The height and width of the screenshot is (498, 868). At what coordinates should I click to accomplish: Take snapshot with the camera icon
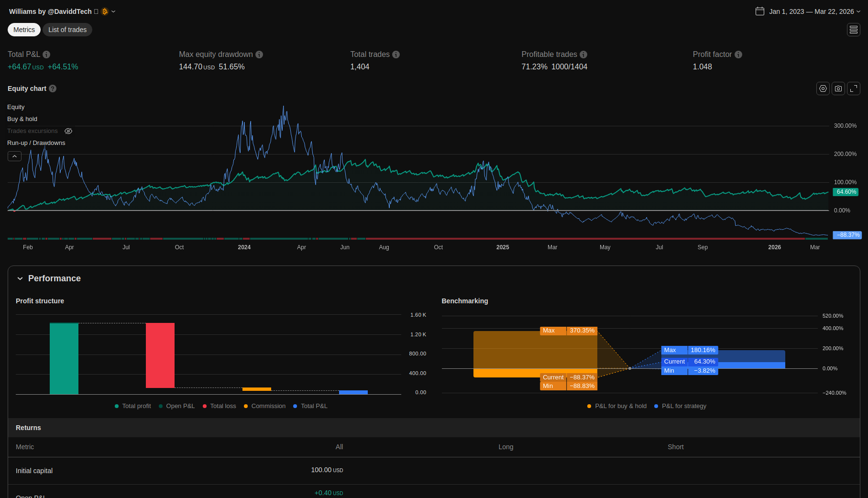pyautogui.click(x=838, y=89)
